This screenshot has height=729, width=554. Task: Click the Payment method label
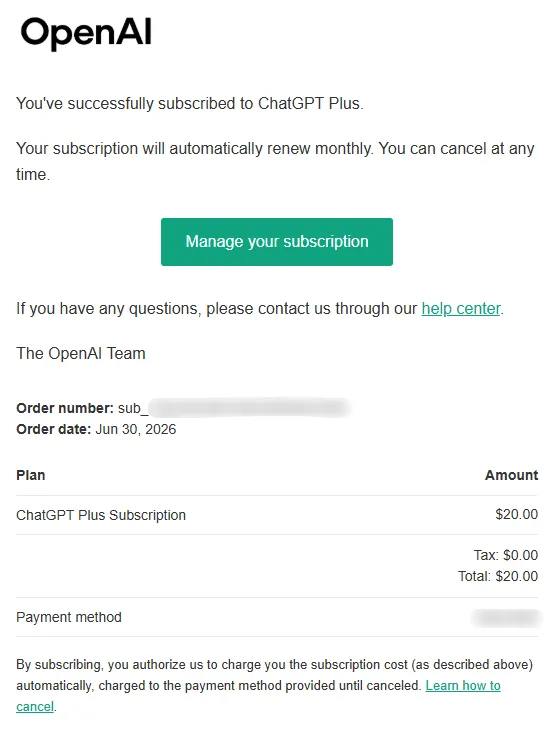click(x=69, y=617)
